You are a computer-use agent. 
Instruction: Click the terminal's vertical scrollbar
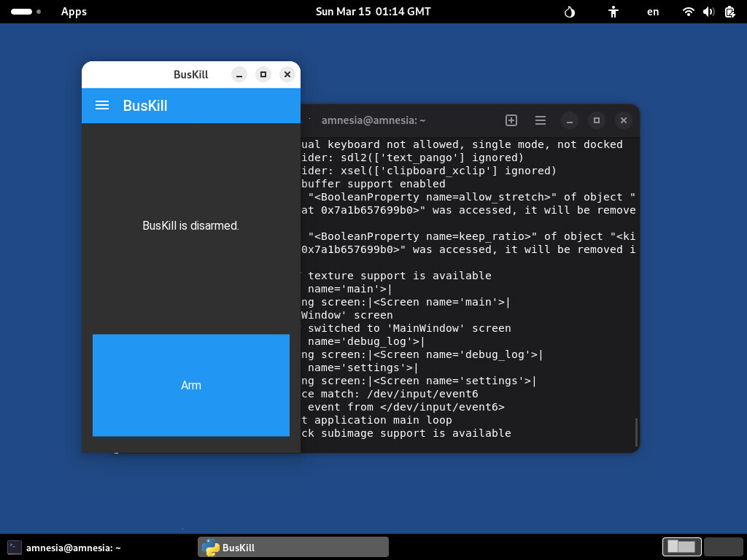click(636, 432)
